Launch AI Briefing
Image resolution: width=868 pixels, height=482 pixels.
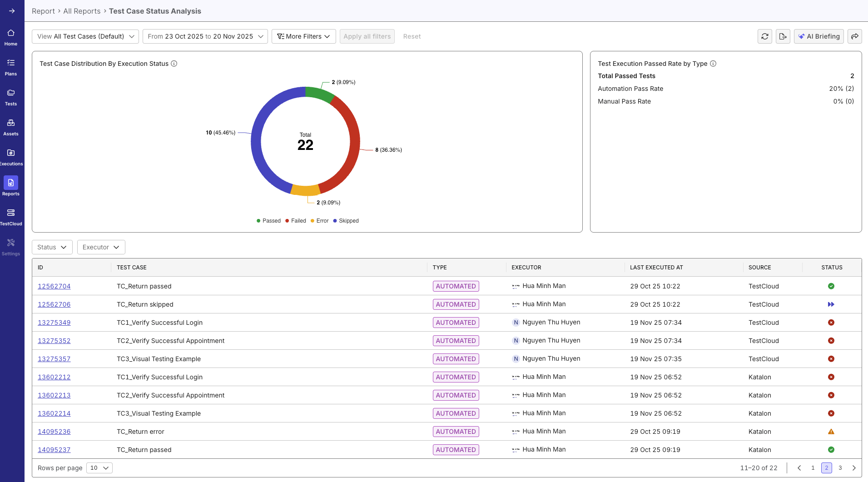point(818,36)
